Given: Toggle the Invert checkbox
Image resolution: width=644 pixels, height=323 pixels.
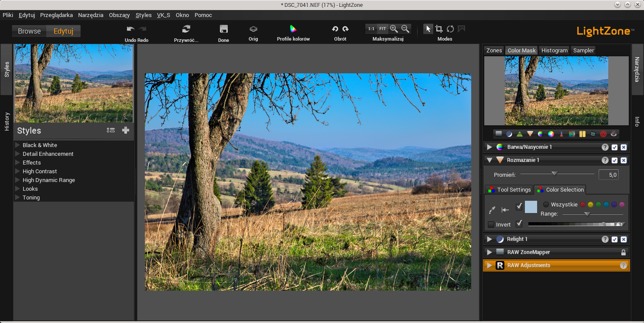Looking at the screenshot, I should tap(491, 224).
